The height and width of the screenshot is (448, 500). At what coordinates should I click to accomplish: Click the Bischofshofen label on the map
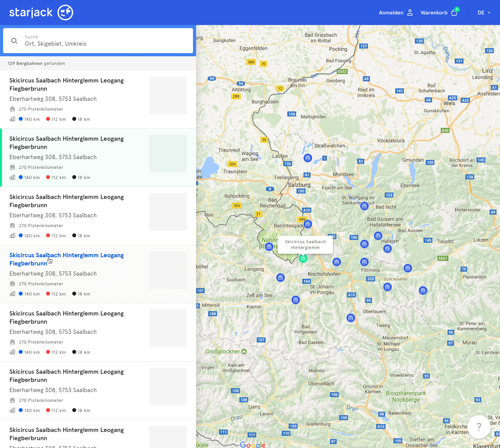[x=324, y=274]
